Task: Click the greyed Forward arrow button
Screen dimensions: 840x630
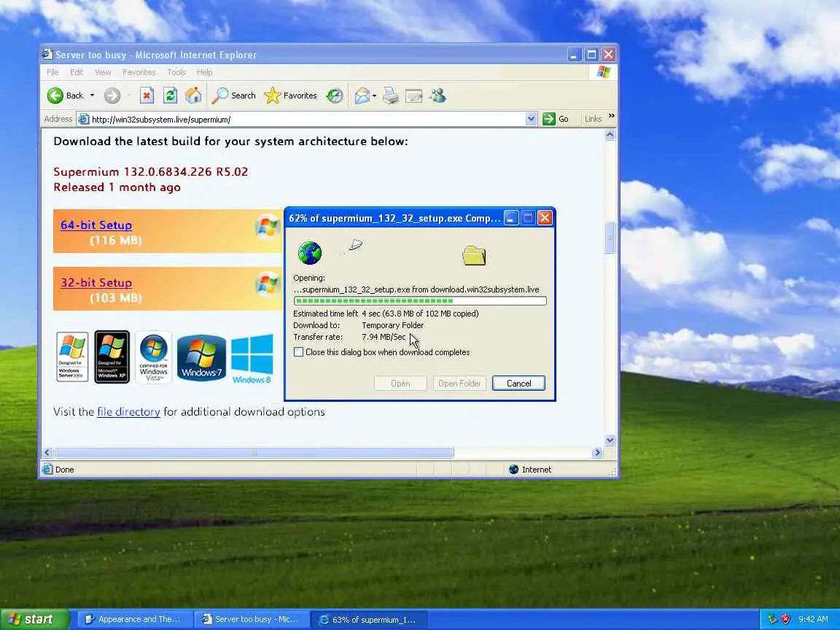Action: pyautogui.click(x=112, y=96)
